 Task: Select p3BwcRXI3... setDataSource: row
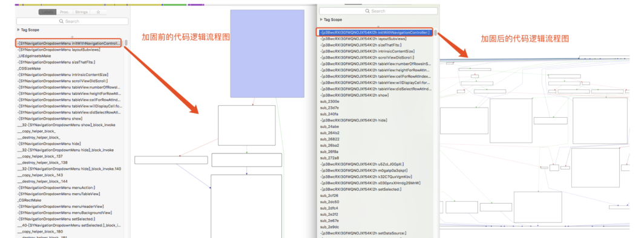point(363,233)
